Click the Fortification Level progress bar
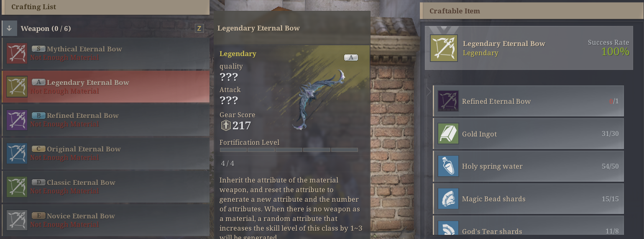The image size is (644, 239). click(x=289, y=150)
